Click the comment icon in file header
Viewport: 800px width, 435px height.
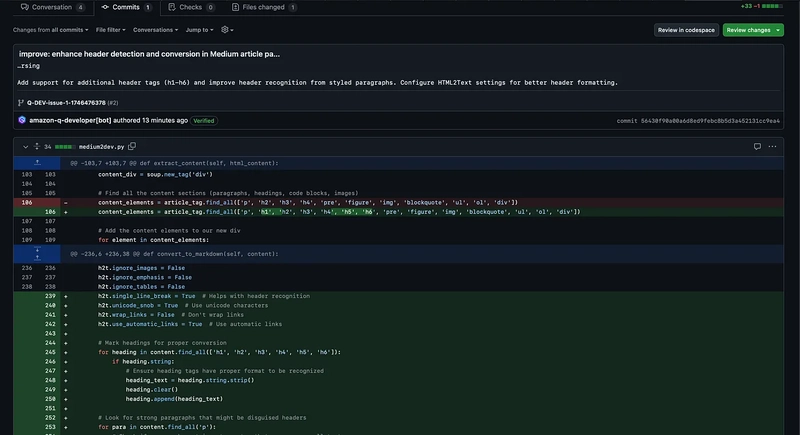click(757, 146)
